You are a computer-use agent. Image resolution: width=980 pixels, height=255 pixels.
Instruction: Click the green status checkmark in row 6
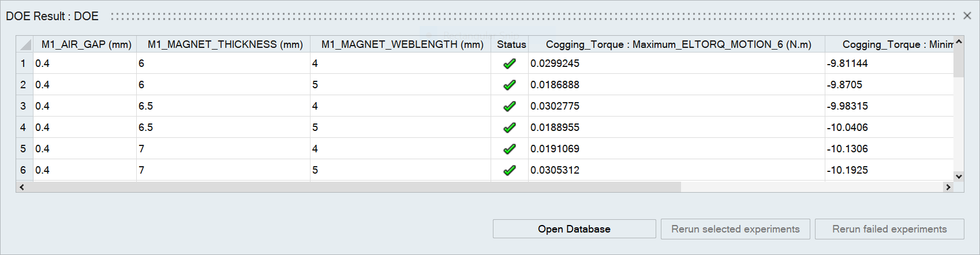pyautogui.click(x=509, y=170)
